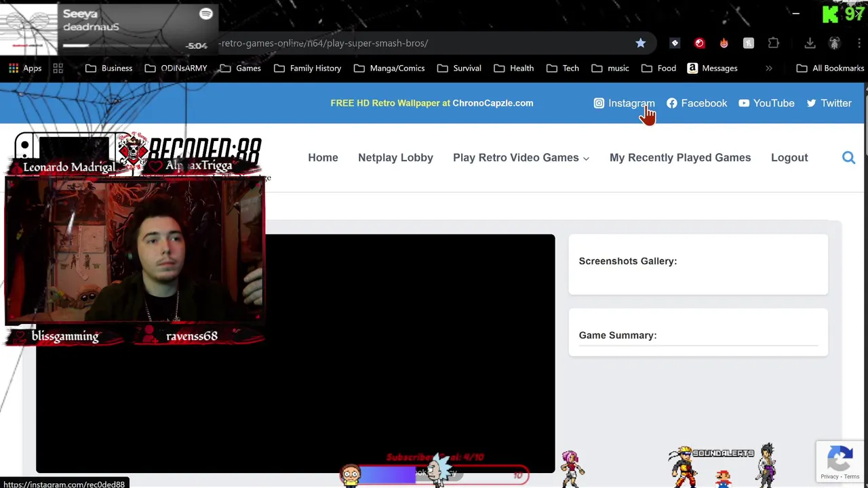Image resolution: width=868 pixels, height=488 pixels.
Task: Open the Tech bookmarks folder
Action: click(563, 68)
